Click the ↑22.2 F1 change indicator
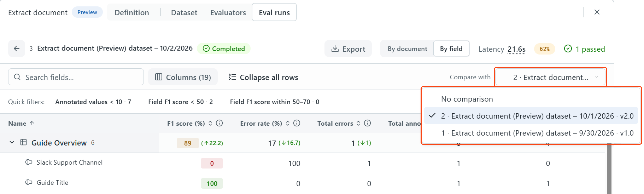Screen dimensions: 644x194 coord(212,143)
